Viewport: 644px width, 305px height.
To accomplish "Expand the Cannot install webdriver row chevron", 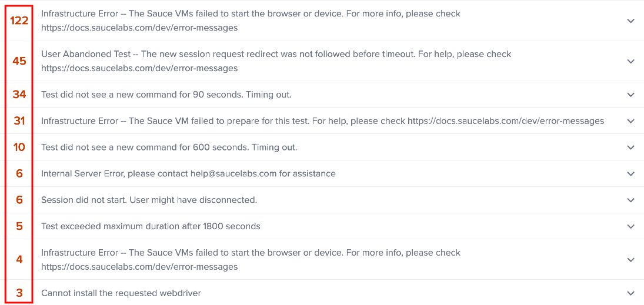I will click(x=631, y=293).
